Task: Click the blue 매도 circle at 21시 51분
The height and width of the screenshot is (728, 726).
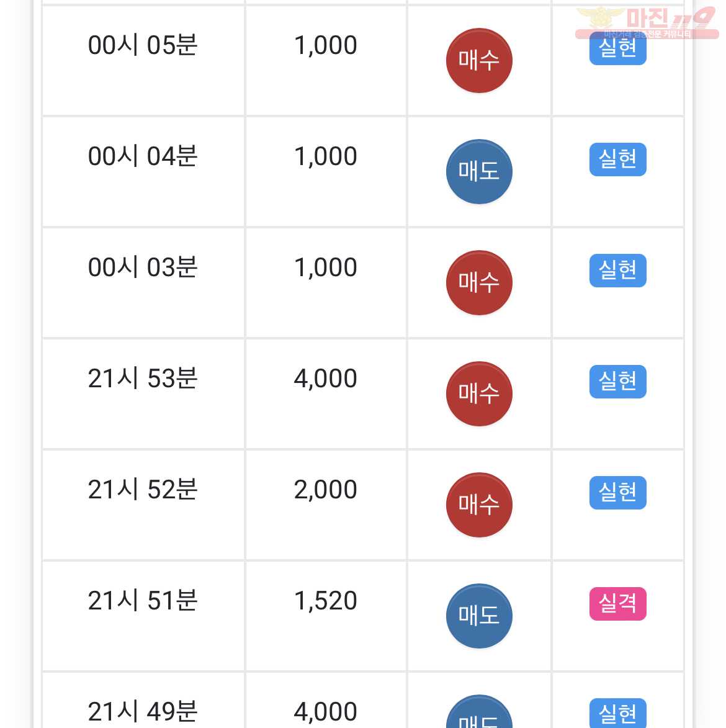Action: (479, 615)
